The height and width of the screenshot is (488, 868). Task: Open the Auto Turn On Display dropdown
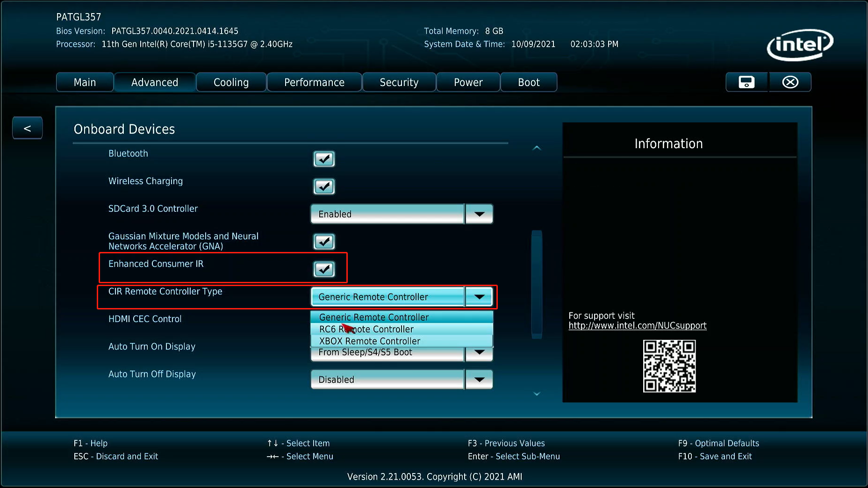(402, 354)
